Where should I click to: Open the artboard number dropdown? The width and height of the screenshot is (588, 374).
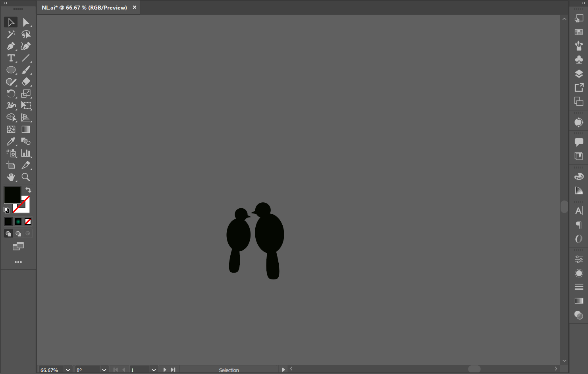click(x=154, y=370)
